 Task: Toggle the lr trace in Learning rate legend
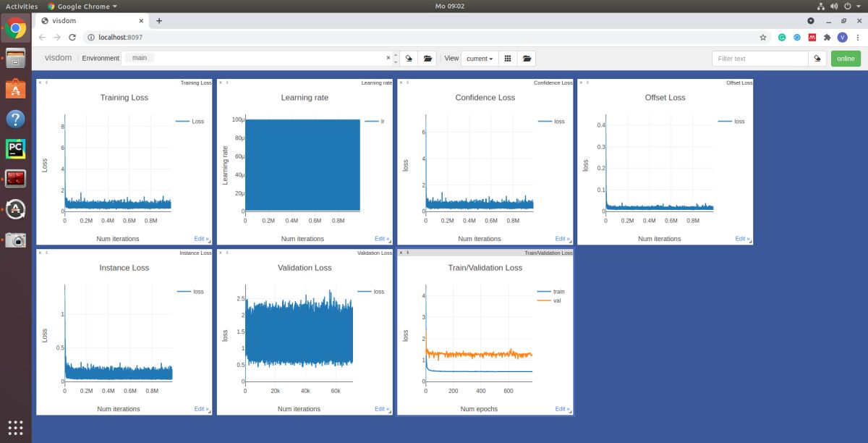375,122
